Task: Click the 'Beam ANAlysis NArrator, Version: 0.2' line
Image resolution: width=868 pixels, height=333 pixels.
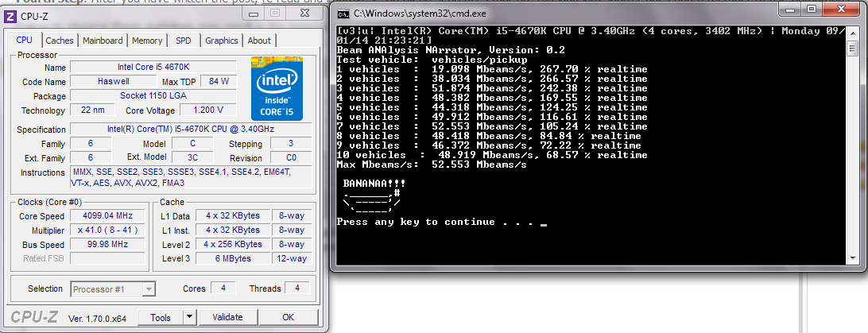Action: [x=451, y=50]
